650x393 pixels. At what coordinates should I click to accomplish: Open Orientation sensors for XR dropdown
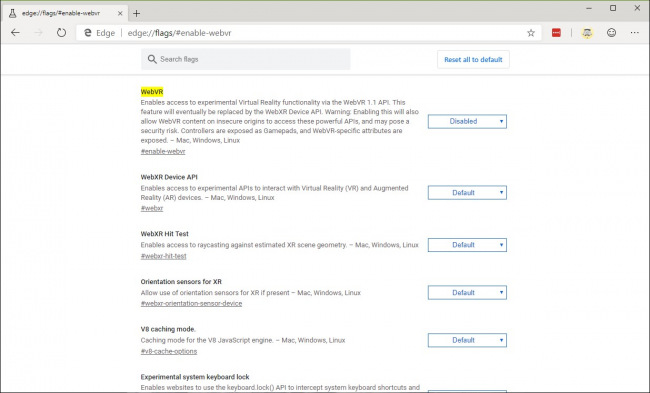467,293
